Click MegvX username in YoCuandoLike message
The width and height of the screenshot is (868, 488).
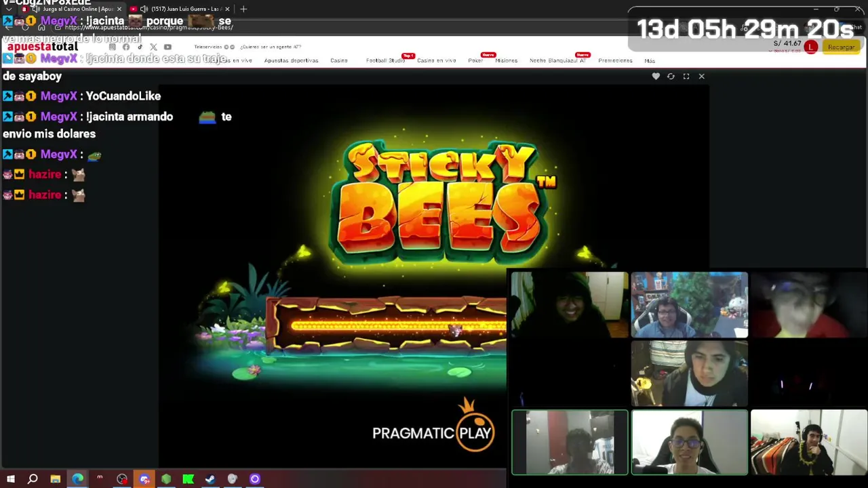pos(58,96)
